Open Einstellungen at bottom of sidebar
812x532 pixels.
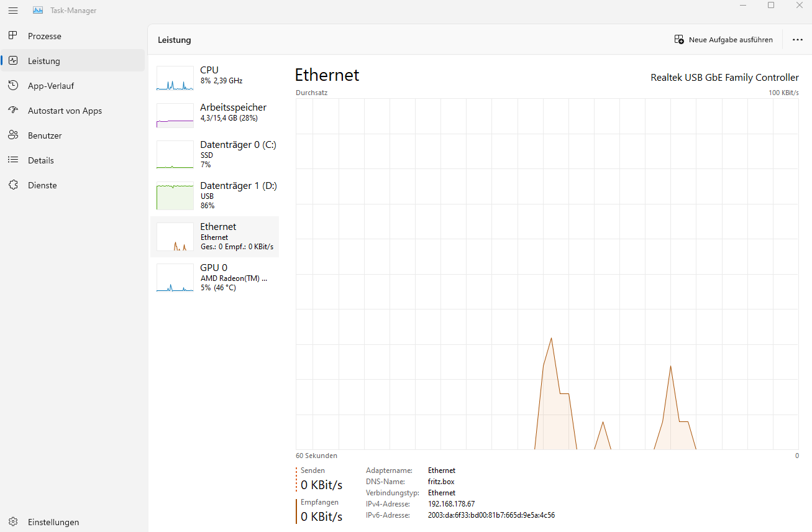click(73, 522)
